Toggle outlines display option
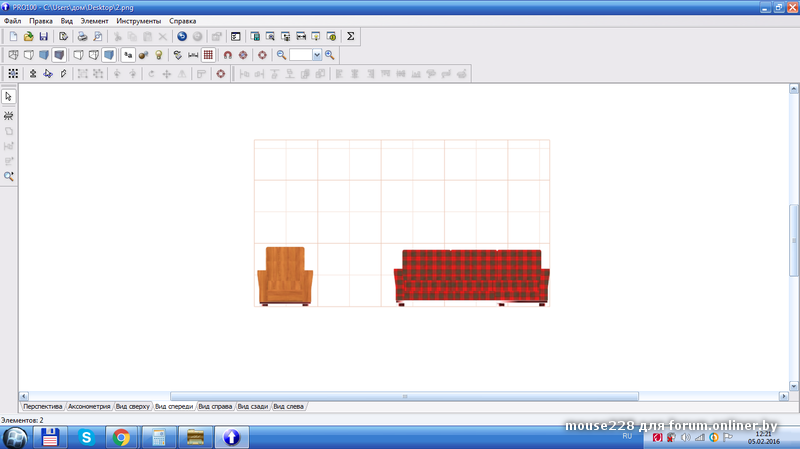 [78, 55]
